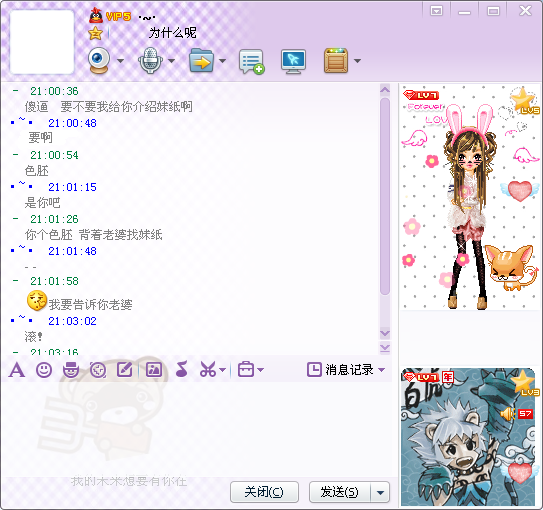543x510 pixels.
Task: Click the timestamp 21:01:15
Action: coord(72,187)
